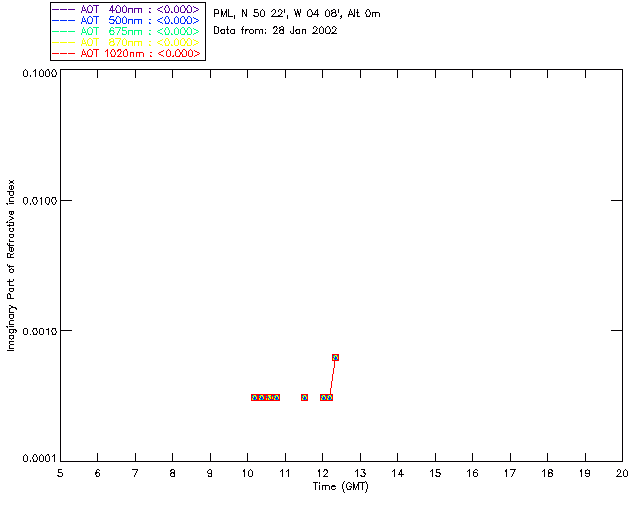This screenshot has height=512, width=640.
Task: Click the x-axis label 14
Action: 398,473
